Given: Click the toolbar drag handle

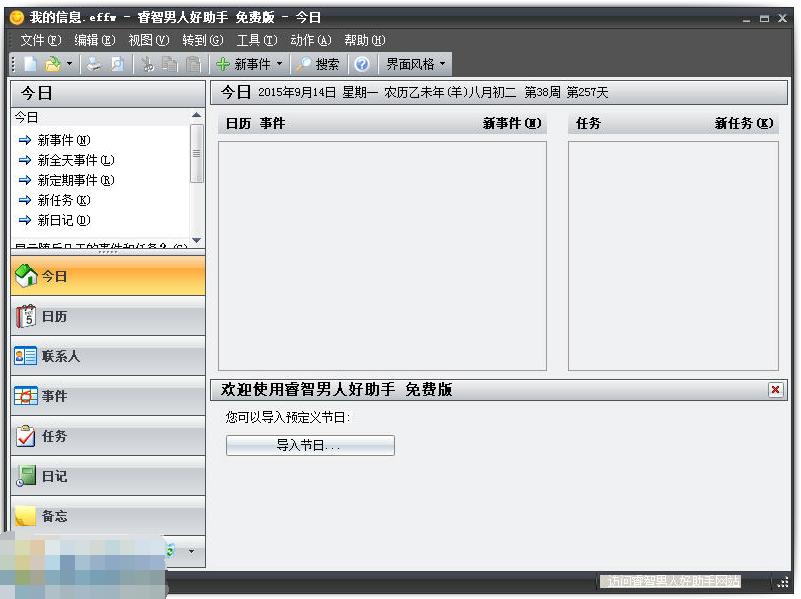Looking at the screenshot, I should tap(14, 64).
